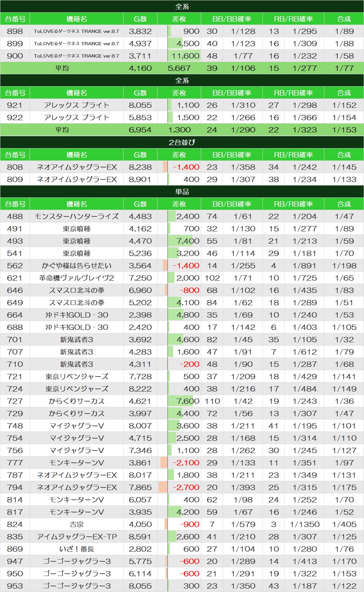Select いざ！番長 machine name
This screenshot has width=364, height=592.
(77, 549)
